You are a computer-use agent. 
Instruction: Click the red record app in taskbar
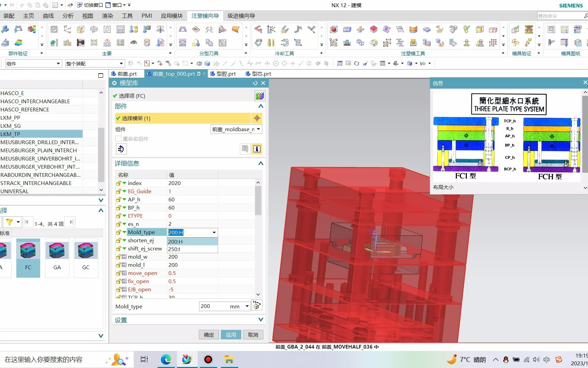[x=208, y=359]
